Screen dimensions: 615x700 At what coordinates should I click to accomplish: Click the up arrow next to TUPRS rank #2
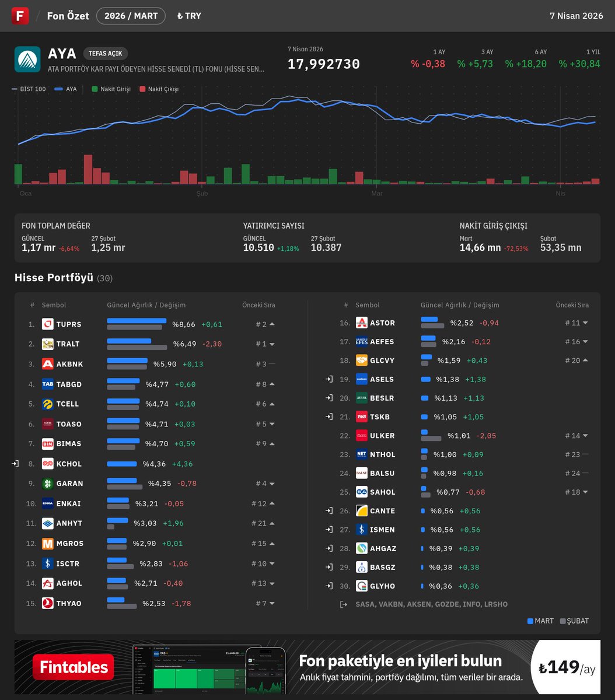(272, 324)
